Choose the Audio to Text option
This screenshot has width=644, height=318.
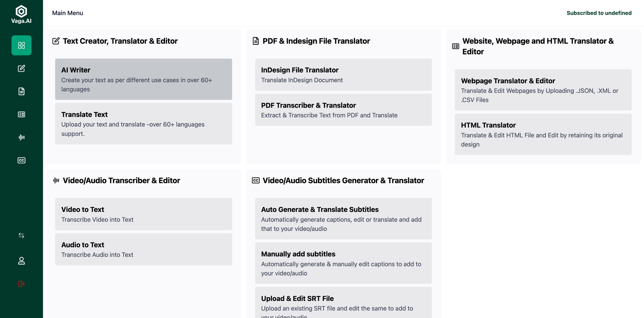tap(143, 249)
